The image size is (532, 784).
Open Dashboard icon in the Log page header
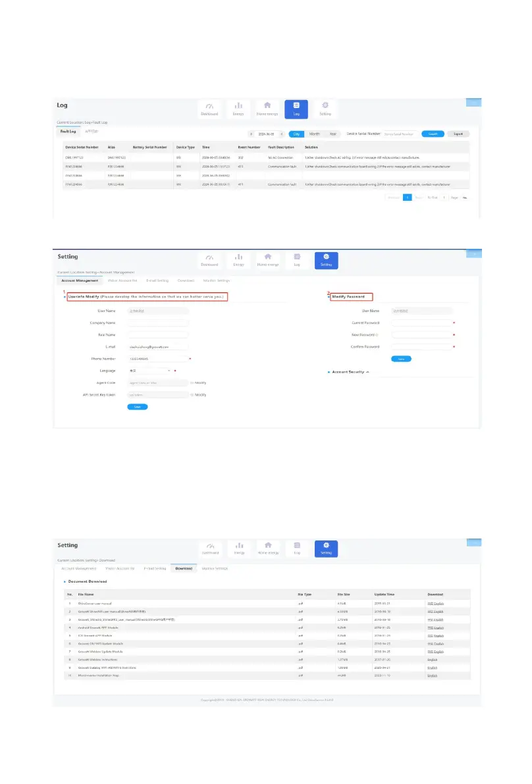[209, 109]
